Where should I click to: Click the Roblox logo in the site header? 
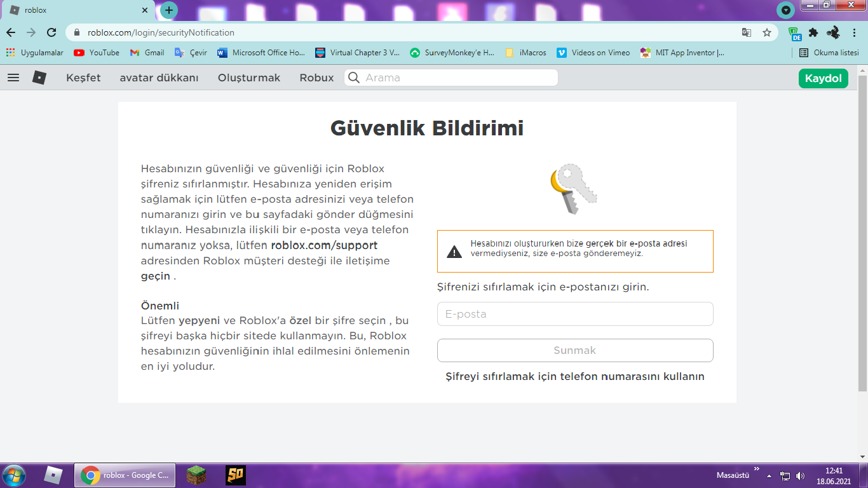(39, 78)
